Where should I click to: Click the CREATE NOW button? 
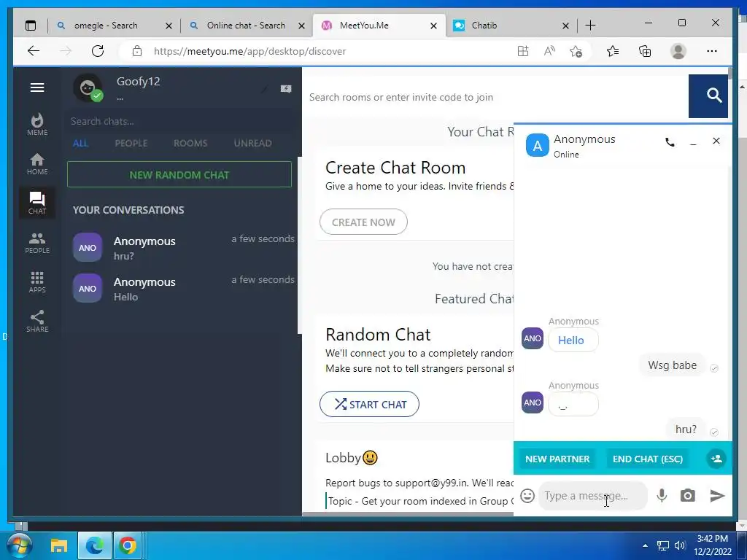click(x=363, y=222)
